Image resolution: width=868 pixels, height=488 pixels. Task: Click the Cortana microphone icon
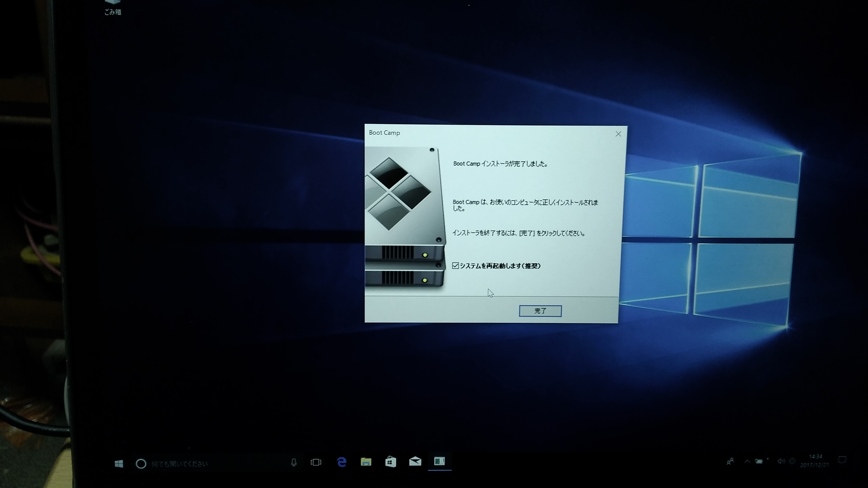[294, 463]
